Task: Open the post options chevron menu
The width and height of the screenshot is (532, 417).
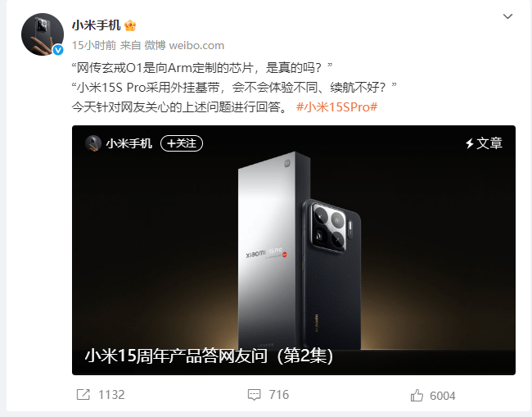Action: coord(507,16)
